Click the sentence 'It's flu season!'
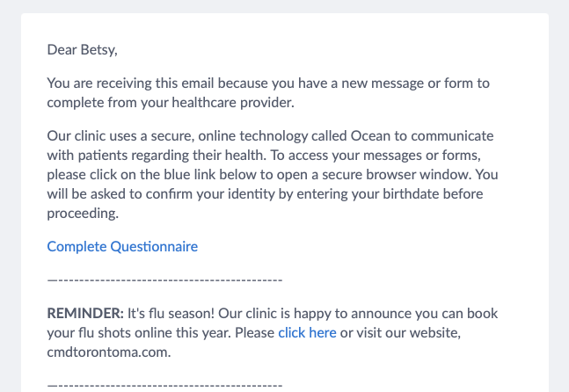The height and width of the screenshot is (392, 569). pos(171,313)
